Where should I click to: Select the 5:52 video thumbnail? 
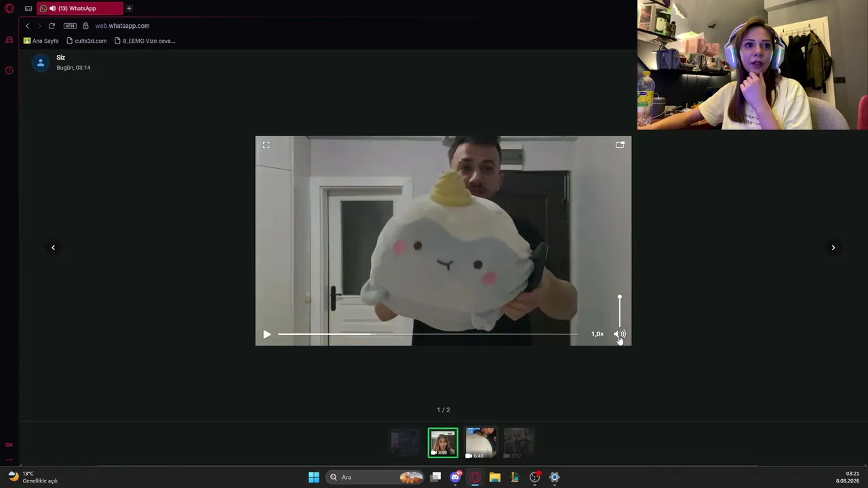click(519, 443)
